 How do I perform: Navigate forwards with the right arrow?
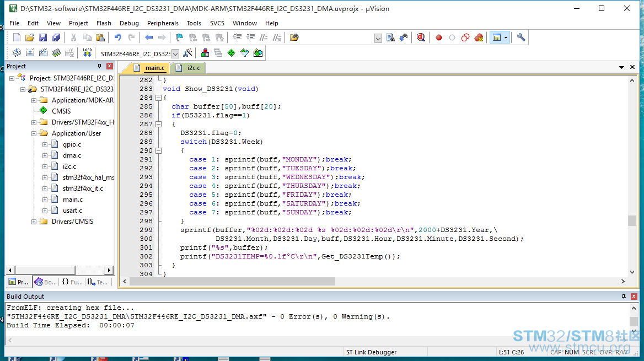coord(162,38)
